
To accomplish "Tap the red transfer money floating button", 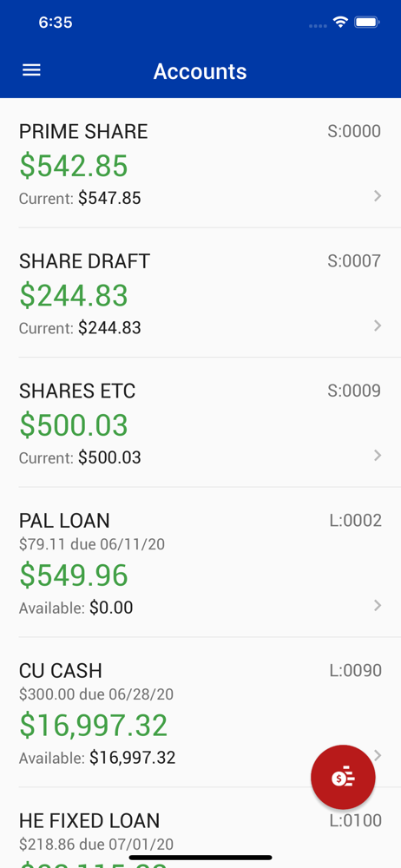I will tap(343, 777).
